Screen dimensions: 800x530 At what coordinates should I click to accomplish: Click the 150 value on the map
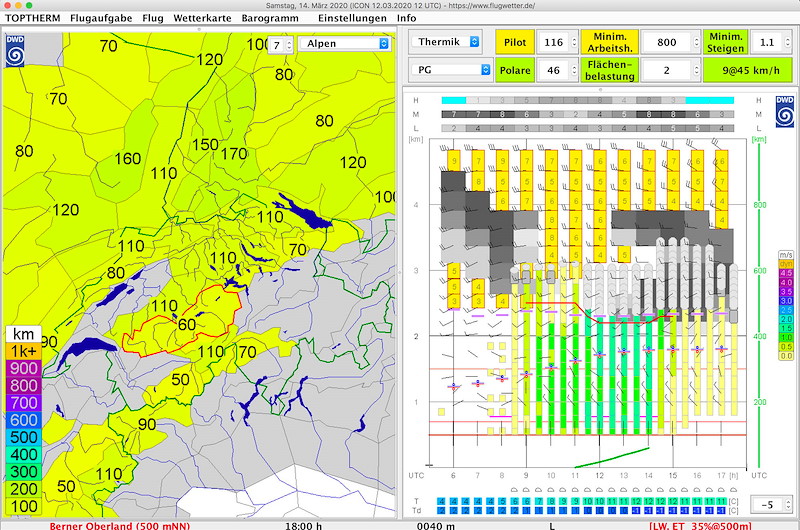[205, 145]
